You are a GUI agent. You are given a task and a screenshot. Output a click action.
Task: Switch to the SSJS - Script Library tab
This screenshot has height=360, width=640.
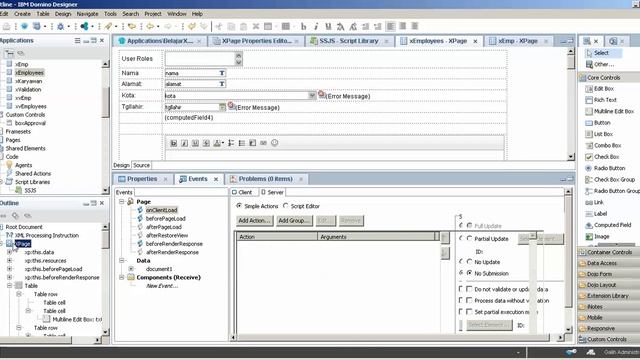[x=349, y=41]
